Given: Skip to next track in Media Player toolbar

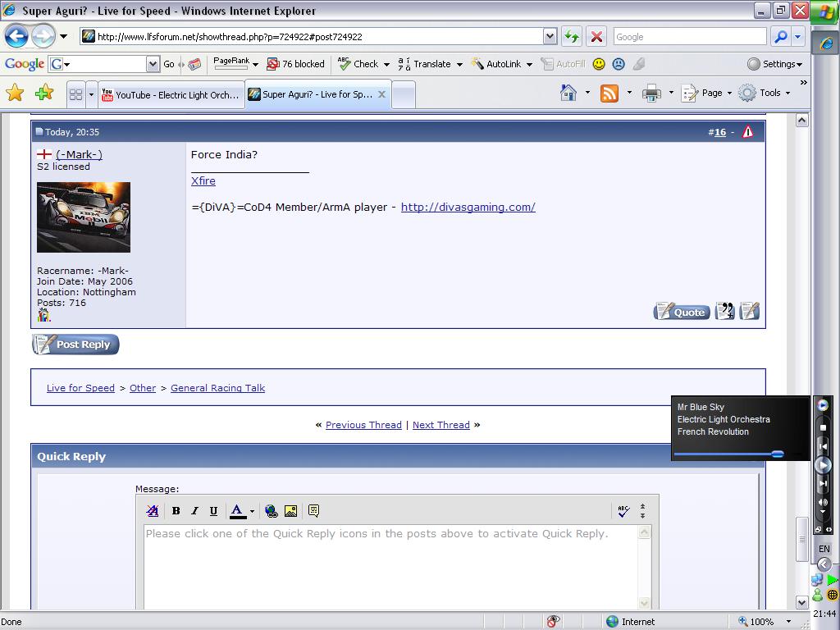Looking at the screenshot, I should (x=824, y=484).
